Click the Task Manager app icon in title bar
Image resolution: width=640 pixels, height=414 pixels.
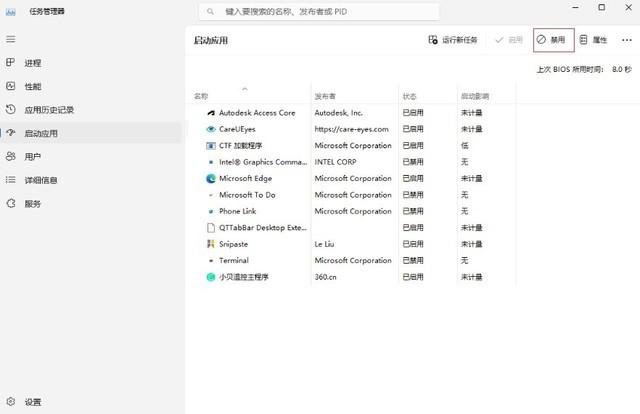[11, 11]
